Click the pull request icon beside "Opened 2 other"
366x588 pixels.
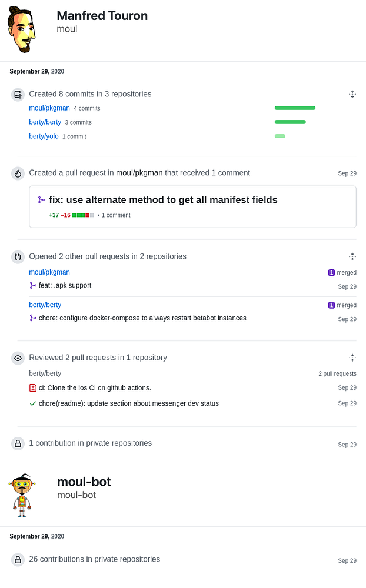click(x=18, y=257)
